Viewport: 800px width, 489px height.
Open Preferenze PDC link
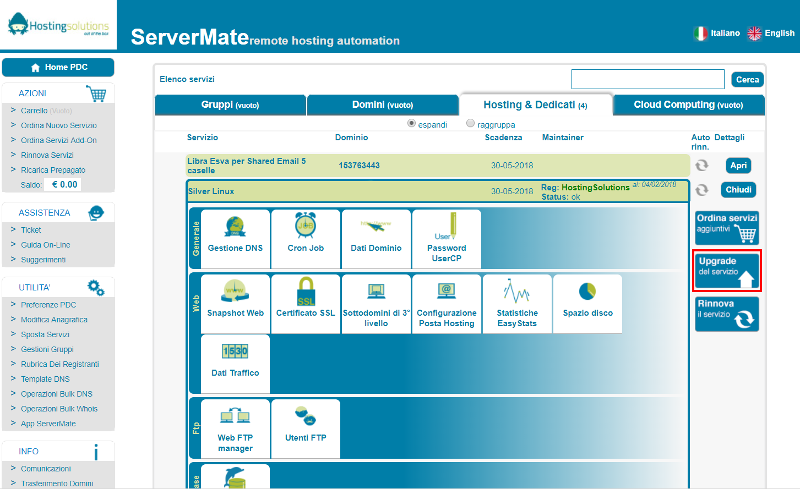coord(48,305)
